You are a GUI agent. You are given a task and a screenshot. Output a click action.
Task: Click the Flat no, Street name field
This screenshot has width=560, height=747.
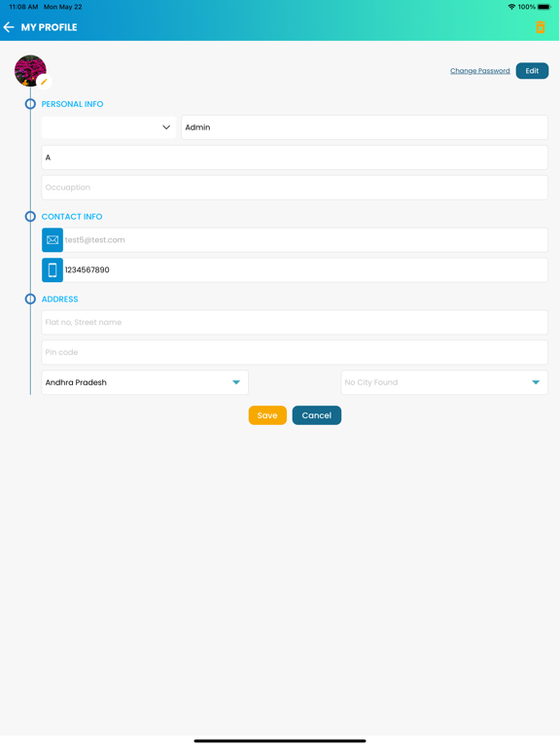(295, 322)
